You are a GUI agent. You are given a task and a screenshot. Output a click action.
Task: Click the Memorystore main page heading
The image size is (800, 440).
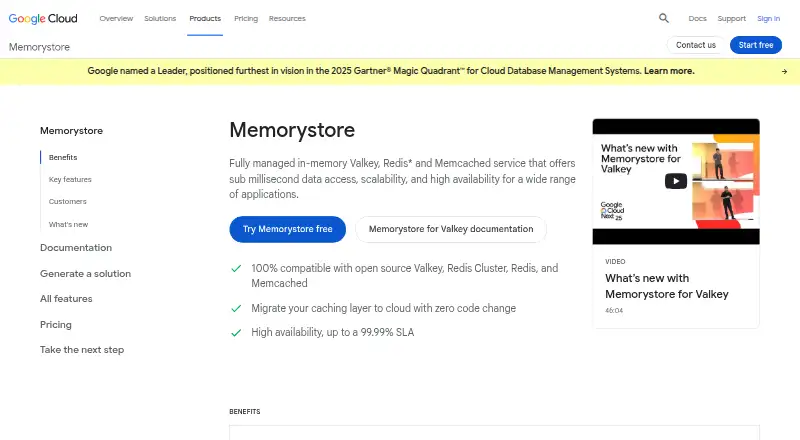pyautogui.click(x=292, y=130)
